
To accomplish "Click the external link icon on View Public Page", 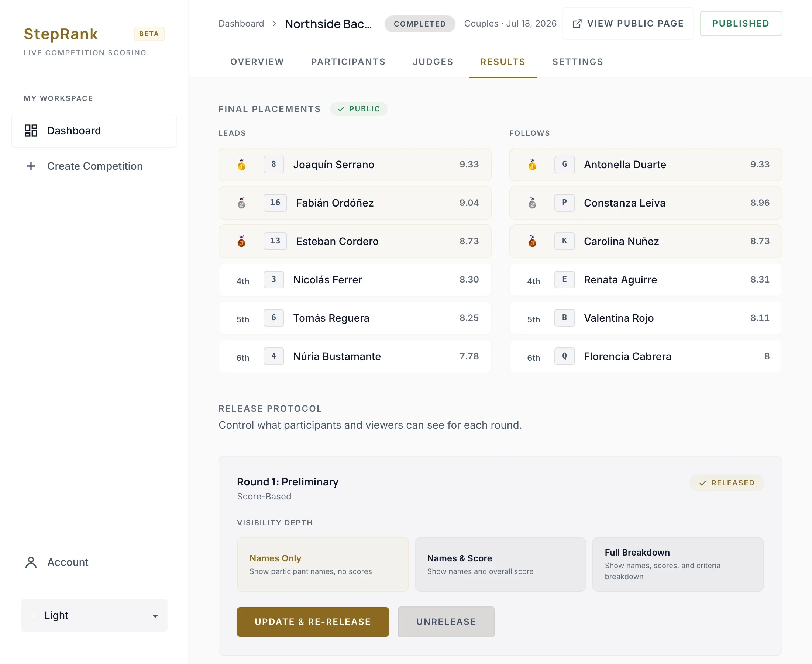I will 577,24.
